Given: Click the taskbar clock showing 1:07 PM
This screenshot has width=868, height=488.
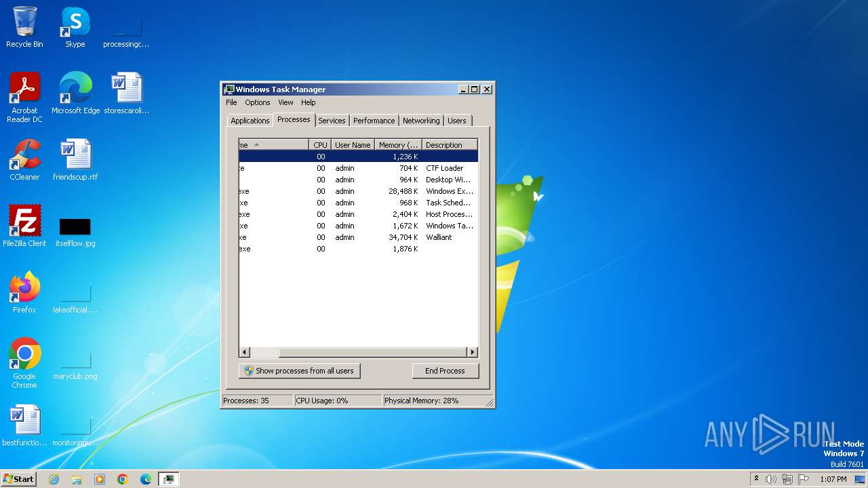Looking at the screenshot, I should (833, 479).
